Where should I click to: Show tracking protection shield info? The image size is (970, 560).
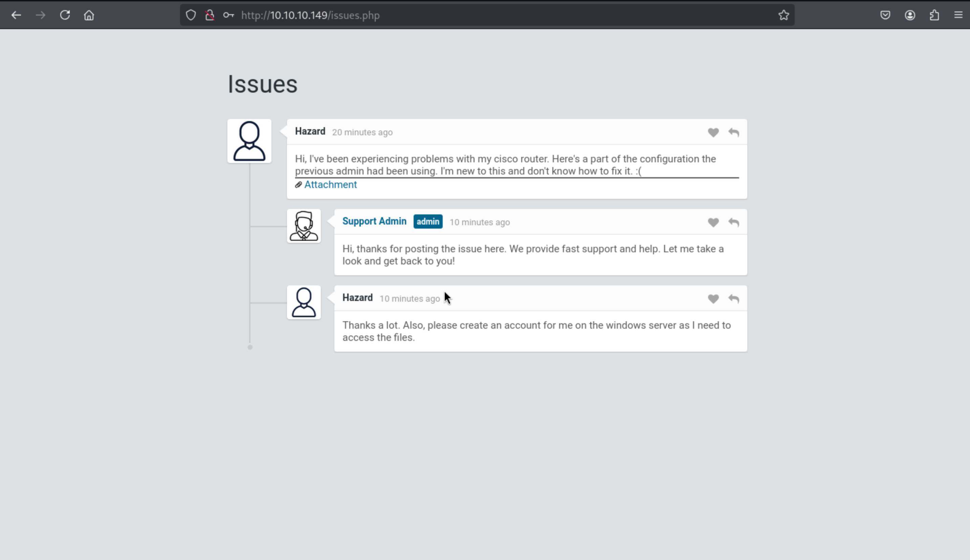pyautogui.click(x=191, y=15)
